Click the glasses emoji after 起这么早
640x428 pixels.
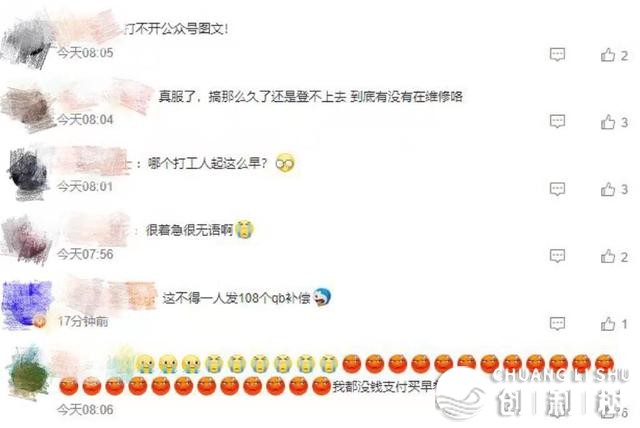coord(285,163)
